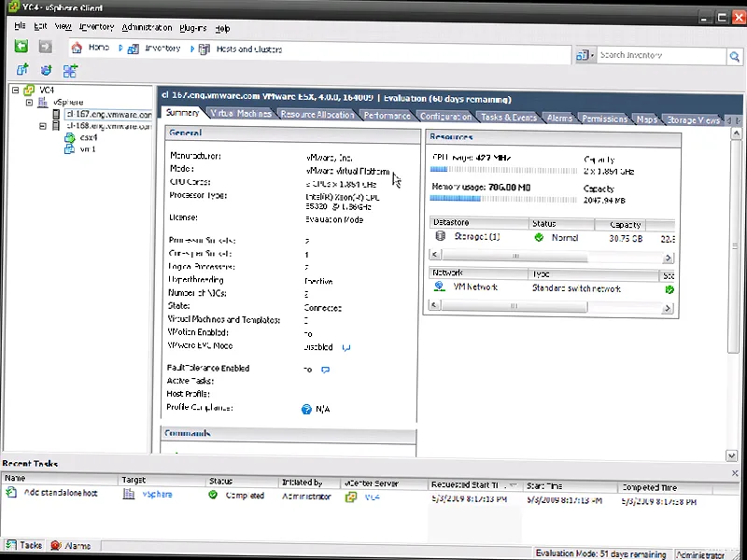747x560 pixels.
Task: Click the VM Network icon under Resources
Action: click(439, 287)
